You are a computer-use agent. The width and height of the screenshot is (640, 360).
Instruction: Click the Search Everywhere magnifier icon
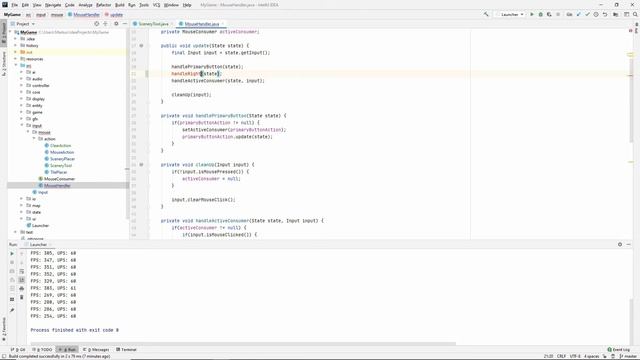[635, 14]
